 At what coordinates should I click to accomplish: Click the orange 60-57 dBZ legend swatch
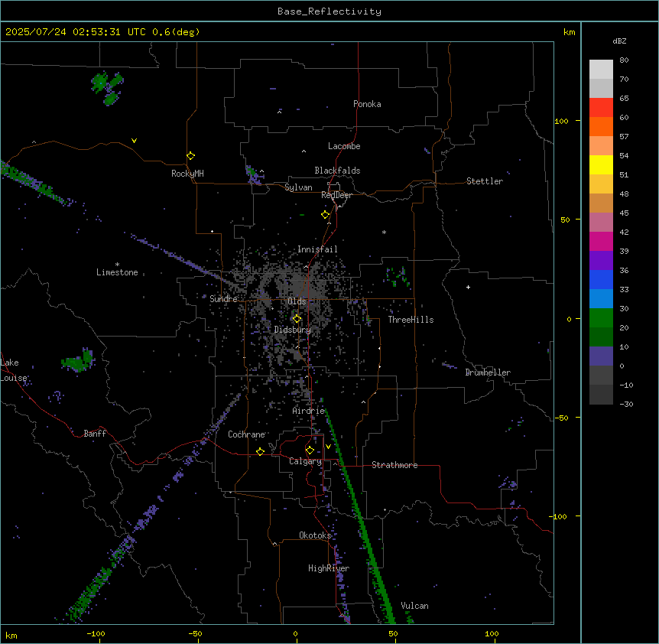(x=601, y=126)
